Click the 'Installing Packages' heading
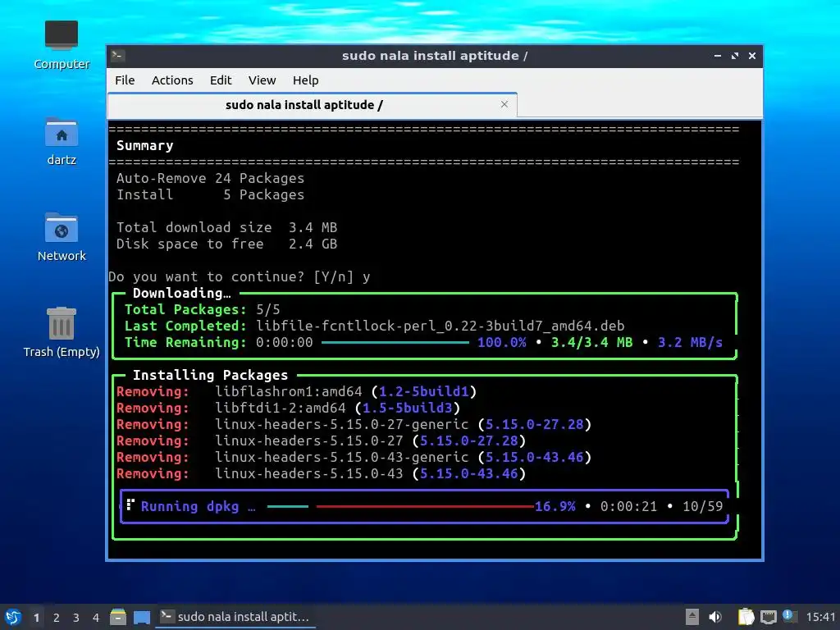Image resolution: width=840 pixels, height=630 pixels. tap(210, 375)
